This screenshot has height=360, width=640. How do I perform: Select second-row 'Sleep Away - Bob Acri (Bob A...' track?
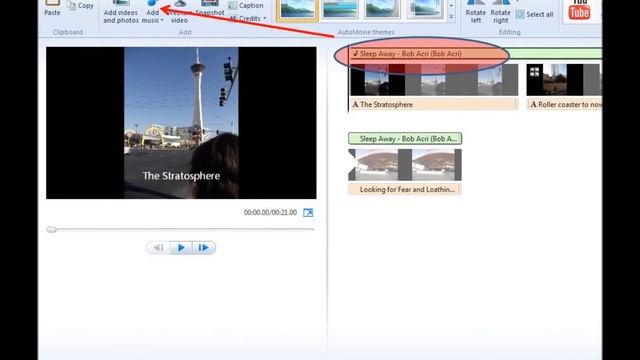click(x=405, y=139)
